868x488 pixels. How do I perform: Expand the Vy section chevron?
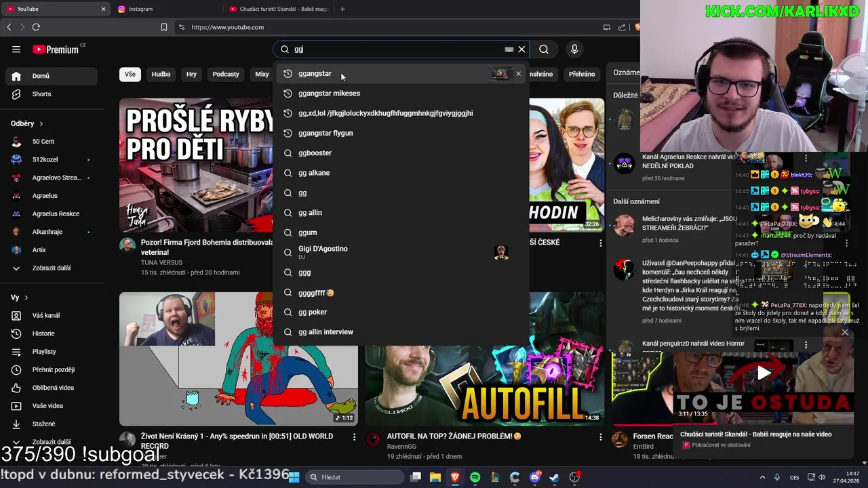(26, 298)
